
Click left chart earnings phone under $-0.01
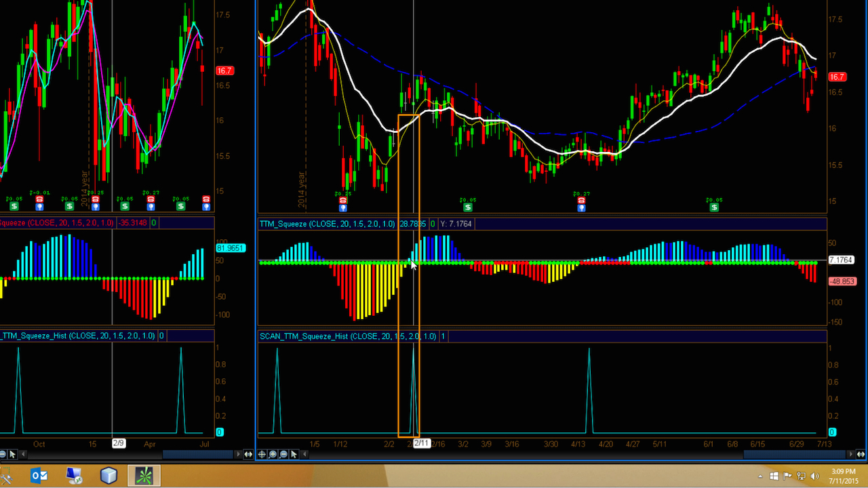[x=40, y=199]
